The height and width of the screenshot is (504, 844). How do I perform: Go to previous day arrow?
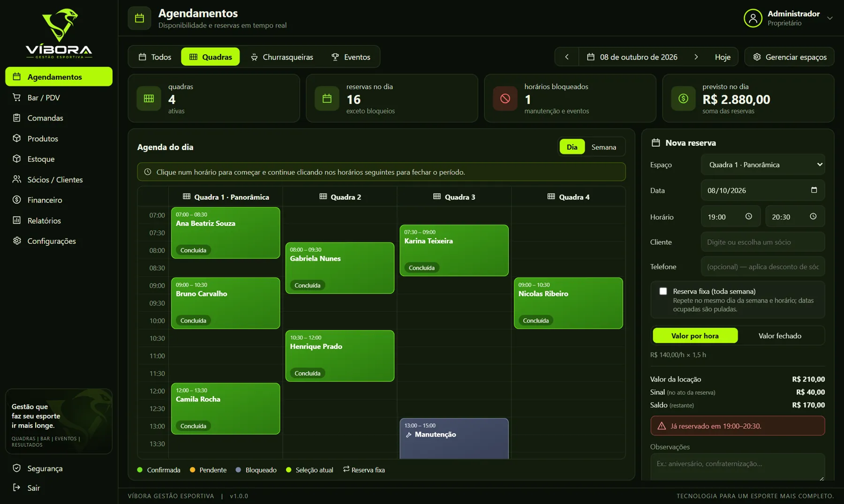[567, 57]
